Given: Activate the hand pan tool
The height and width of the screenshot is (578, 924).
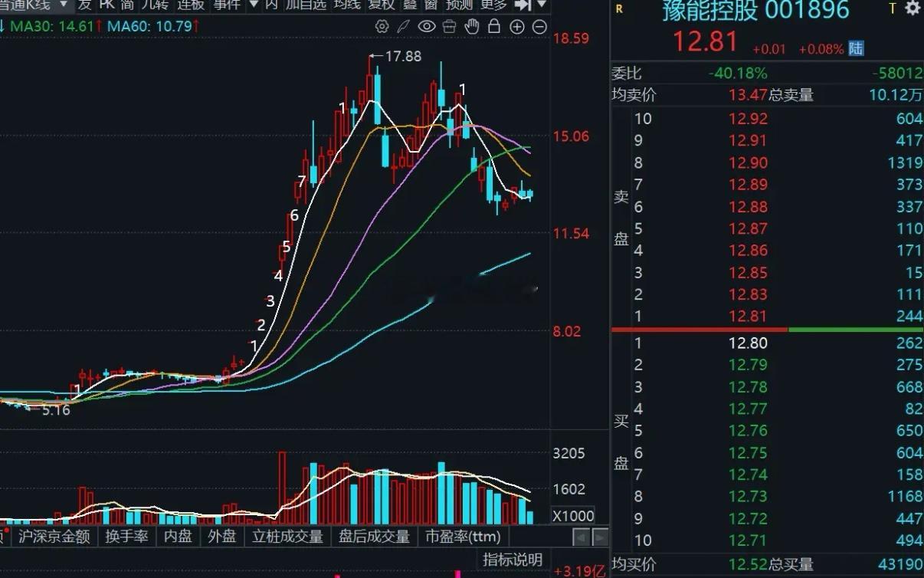Looking at the screenshot, I should [x=472, y=25].
